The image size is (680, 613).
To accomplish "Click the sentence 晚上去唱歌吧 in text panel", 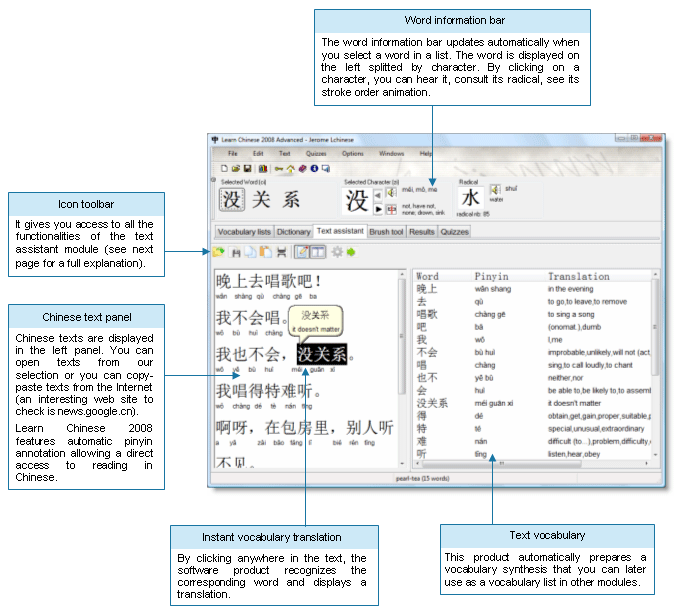I will pos(268,281).
